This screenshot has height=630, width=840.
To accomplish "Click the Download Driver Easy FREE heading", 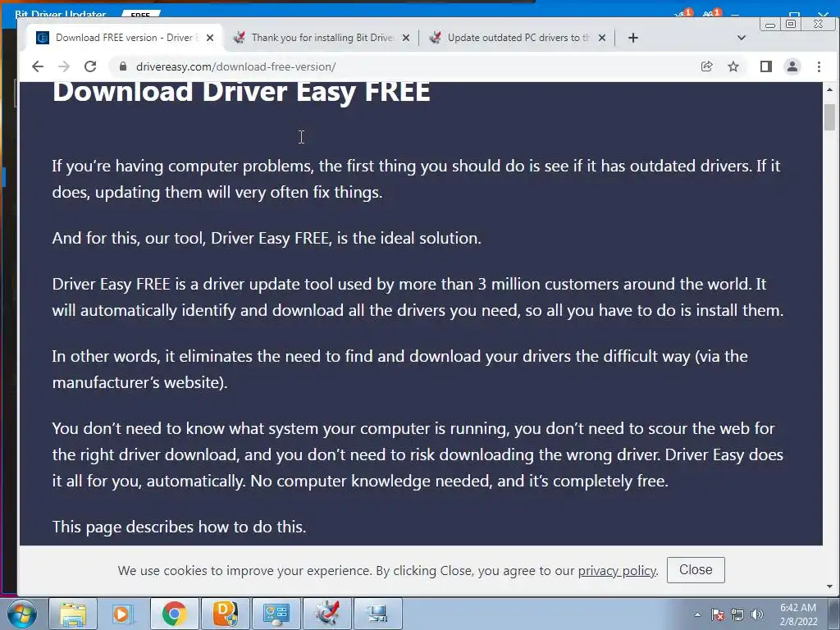I will (x=241, y=91).
